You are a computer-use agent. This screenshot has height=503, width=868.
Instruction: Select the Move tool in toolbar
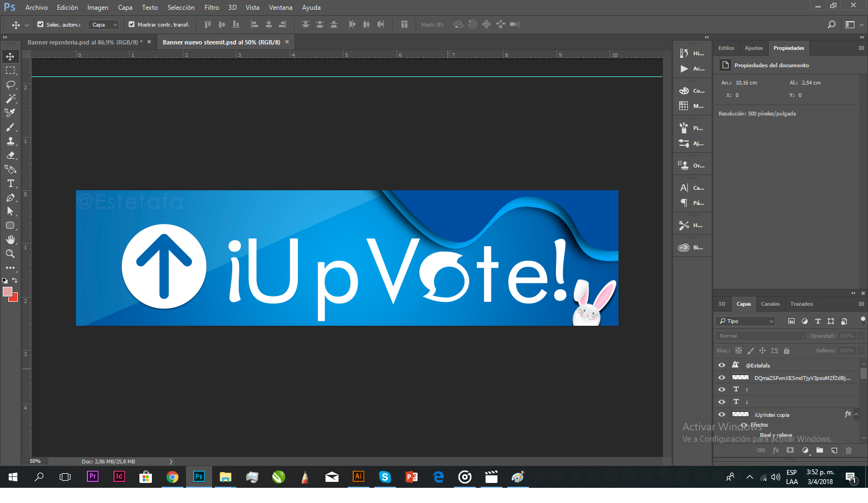10,56
